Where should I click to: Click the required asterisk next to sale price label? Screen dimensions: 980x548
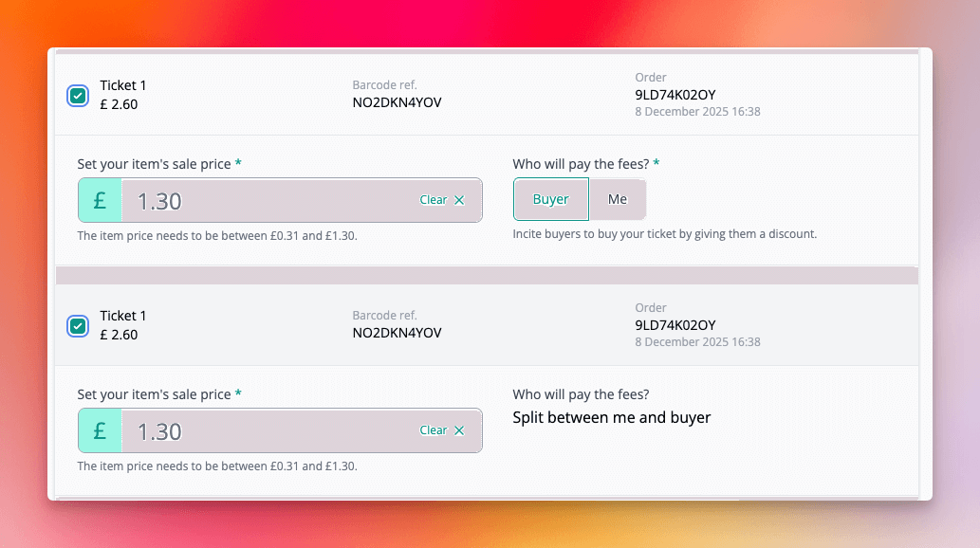[238, 163]
